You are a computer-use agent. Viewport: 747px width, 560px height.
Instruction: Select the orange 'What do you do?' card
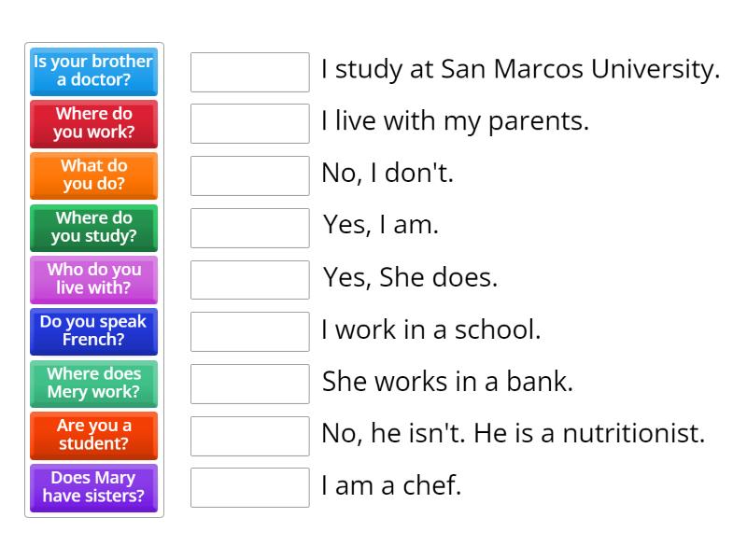pos(93,175)
